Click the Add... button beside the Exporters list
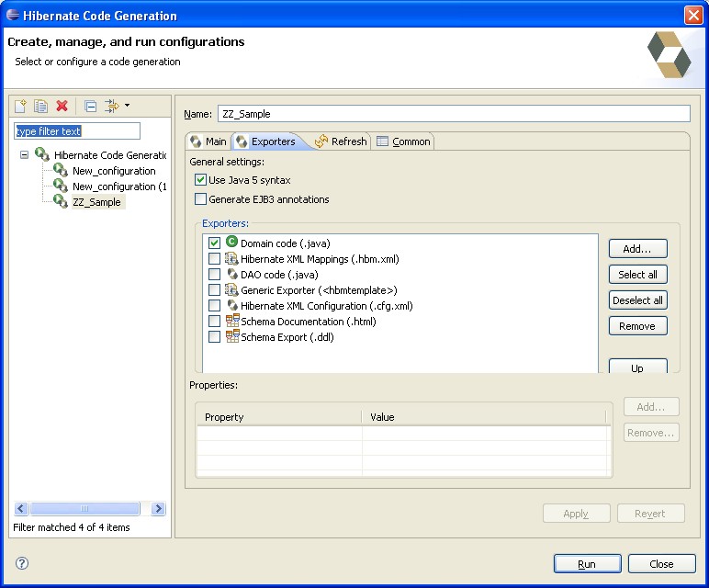 [x=637, y=249]
